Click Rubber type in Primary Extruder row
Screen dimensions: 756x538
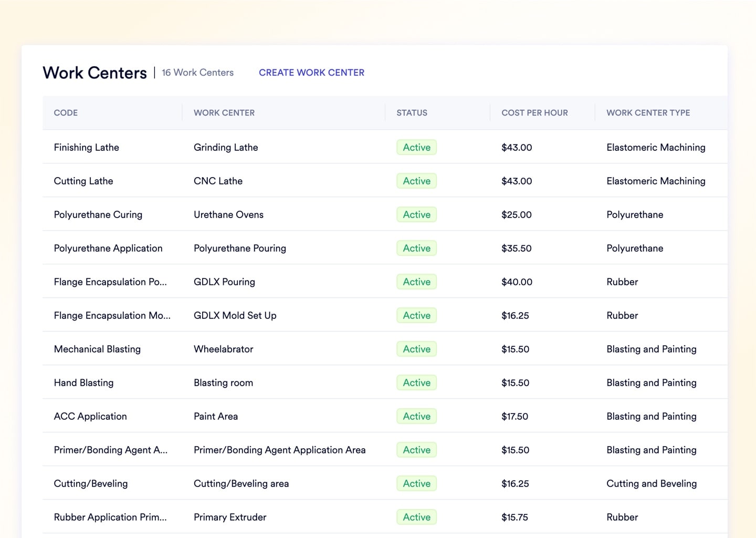[x=622, y=517]
